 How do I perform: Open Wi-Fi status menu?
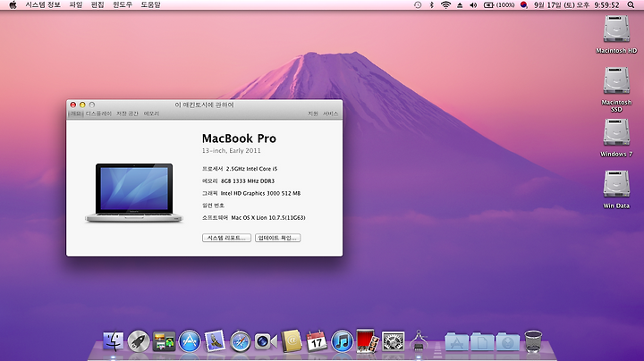(x=445, y=5)
